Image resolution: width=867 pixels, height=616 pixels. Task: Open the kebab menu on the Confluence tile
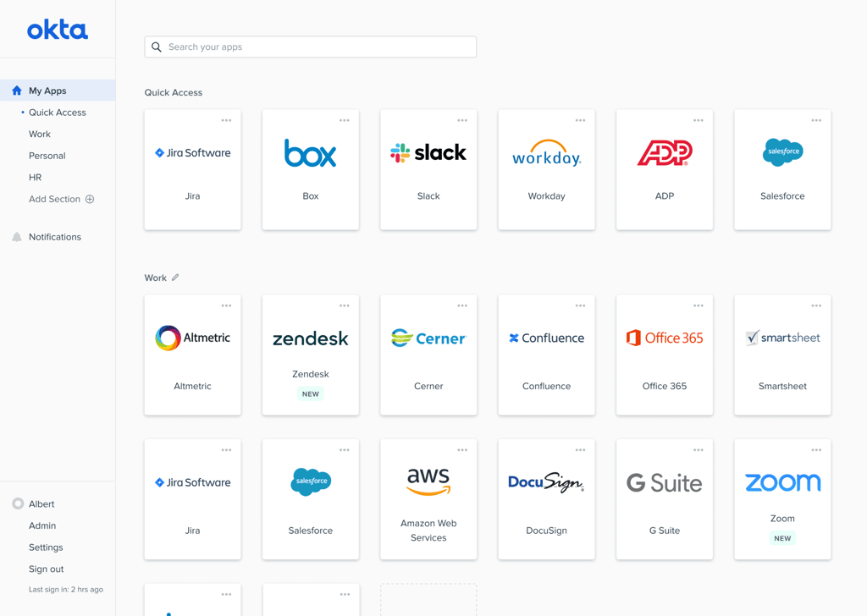[579, 305]
